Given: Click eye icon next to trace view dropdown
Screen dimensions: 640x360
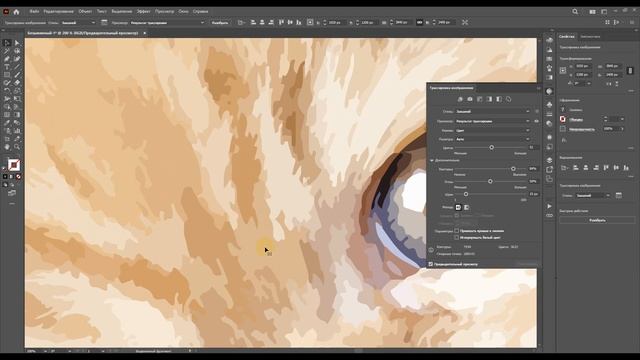Looking at the screenshot, I should coord(536,121).
